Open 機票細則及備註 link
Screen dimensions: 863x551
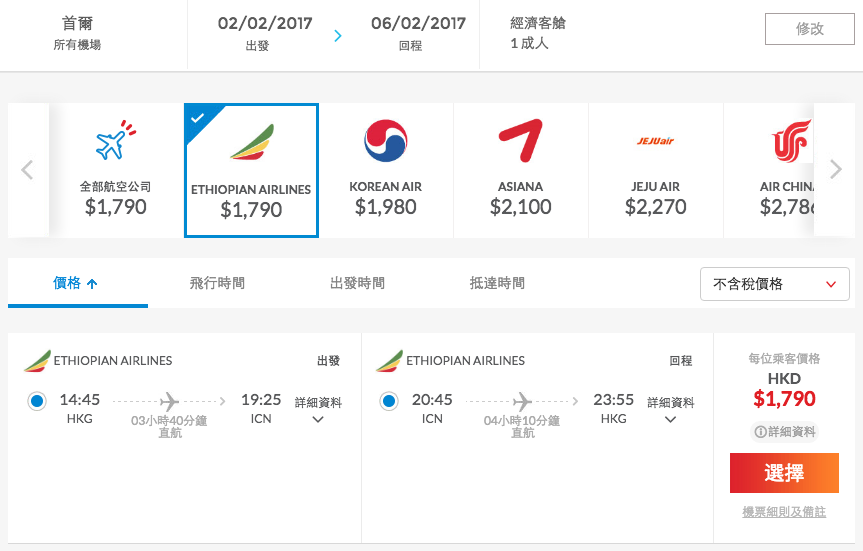pyautogui.click(x=784, y=512)
